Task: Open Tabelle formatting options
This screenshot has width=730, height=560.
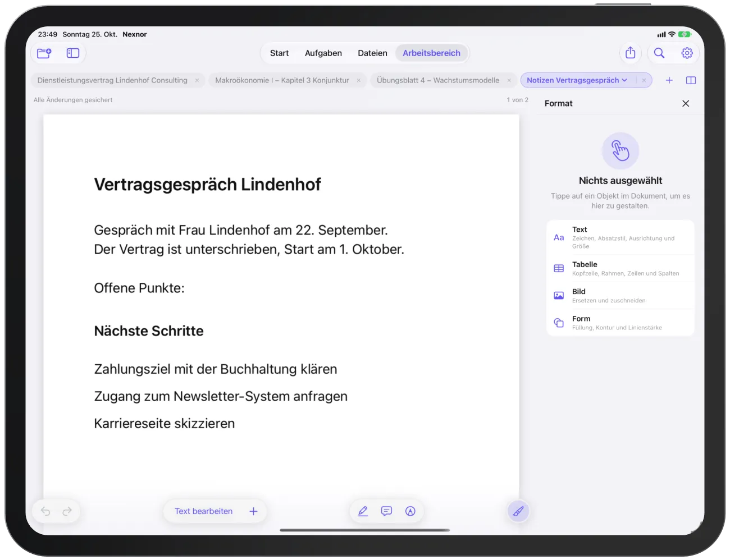Action: [x=620, y=268]
